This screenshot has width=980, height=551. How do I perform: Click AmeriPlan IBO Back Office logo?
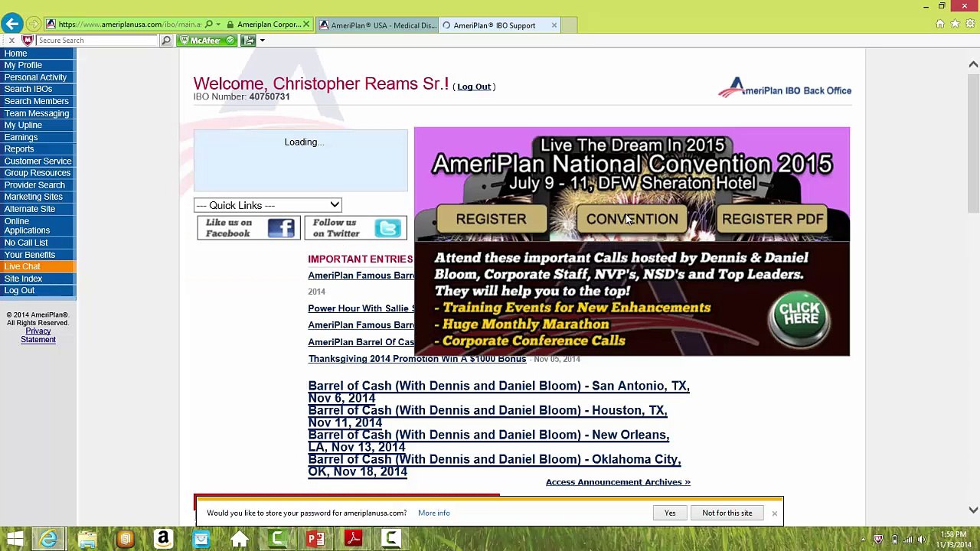click(785, 89)
